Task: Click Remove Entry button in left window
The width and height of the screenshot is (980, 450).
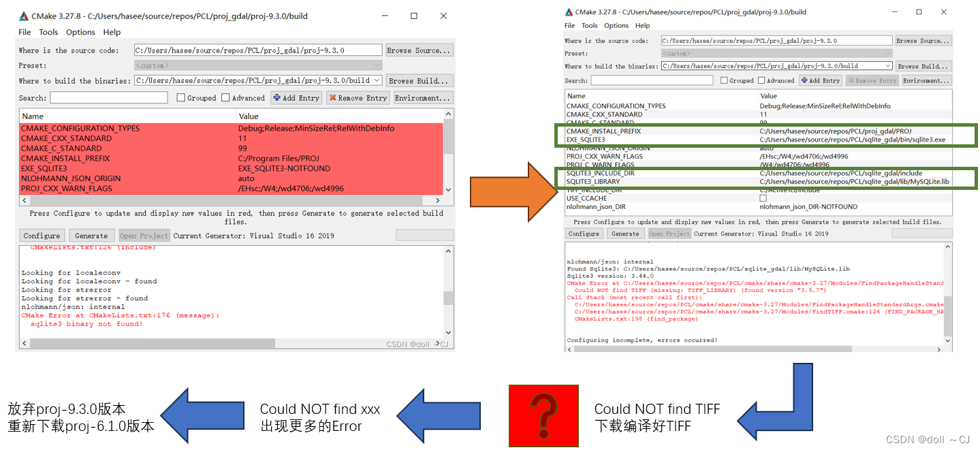Action: point(358,98)
